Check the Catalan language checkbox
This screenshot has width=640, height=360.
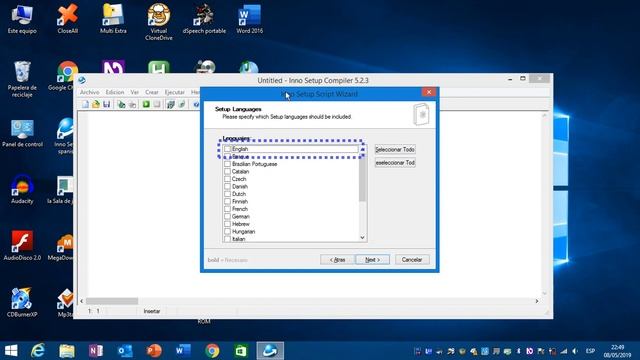227,171
